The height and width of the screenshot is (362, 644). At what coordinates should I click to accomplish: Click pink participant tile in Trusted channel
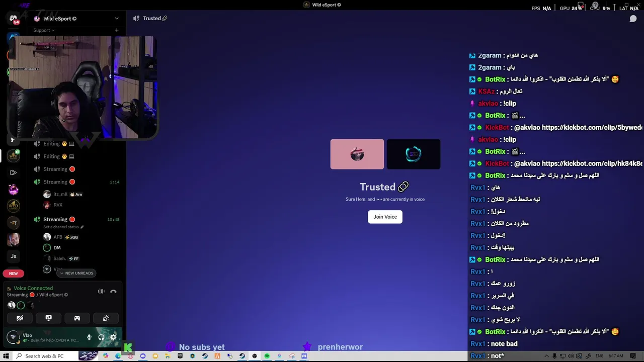(x=357, y=154)
